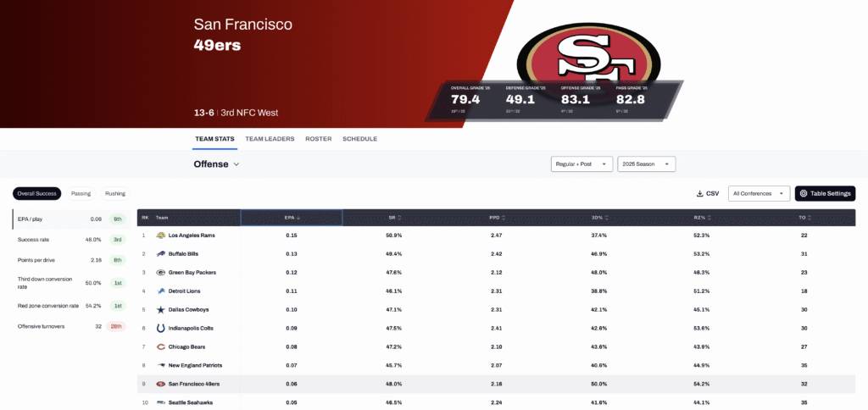Open the Indianapolis Colts team link
Screen dimensions: 868x410
coord(191,328)
